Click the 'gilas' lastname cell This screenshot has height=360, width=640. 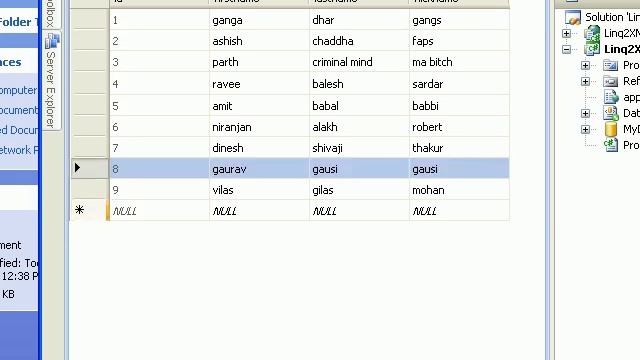coord(359,190)
